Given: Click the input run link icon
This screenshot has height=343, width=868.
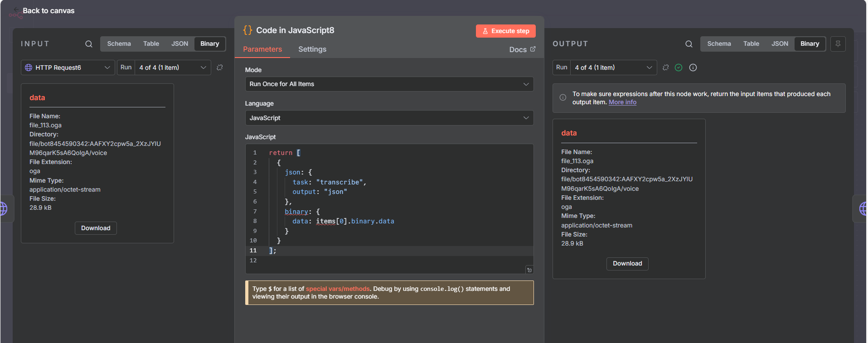Looking at the screenshot, I should [220, 68].
